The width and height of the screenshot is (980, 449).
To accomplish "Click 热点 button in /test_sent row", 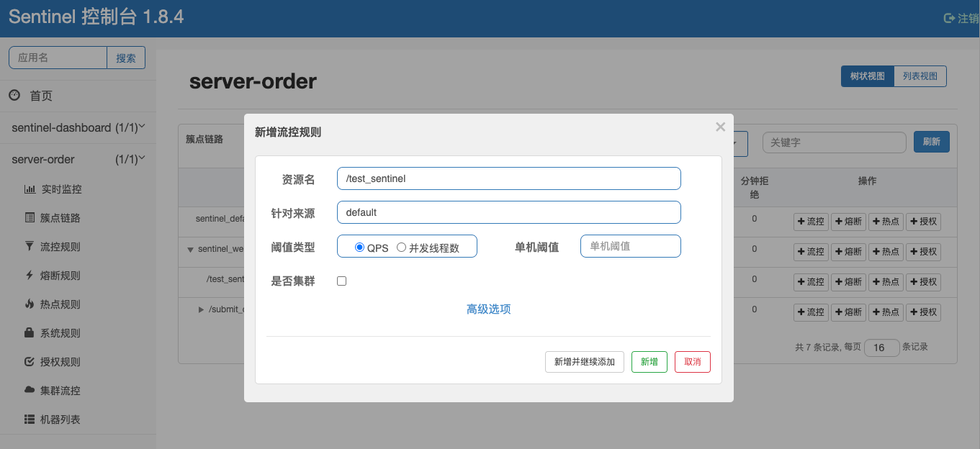I will pyautogui.click(x=886, y=282).
